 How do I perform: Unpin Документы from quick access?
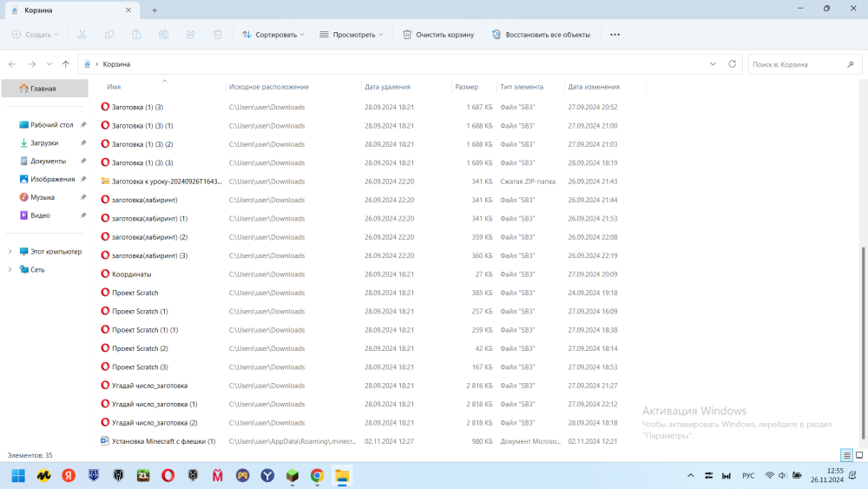click(83, 162)
